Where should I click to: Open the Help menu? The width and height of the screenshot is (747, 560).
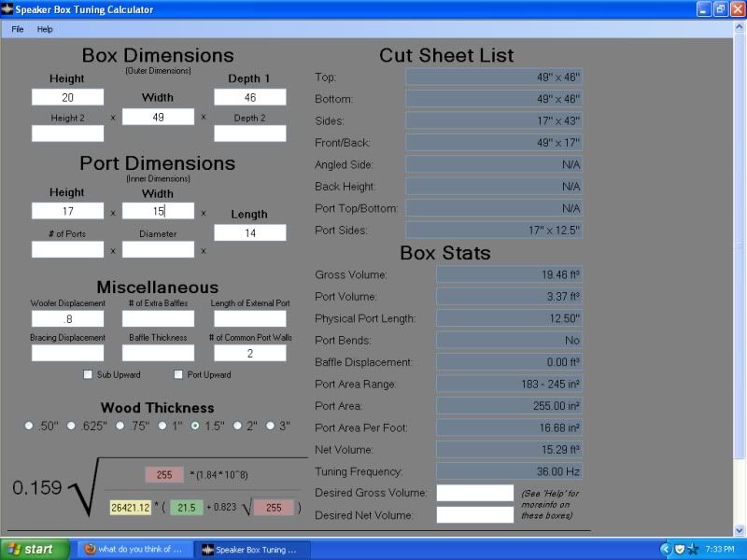[45, 29]
